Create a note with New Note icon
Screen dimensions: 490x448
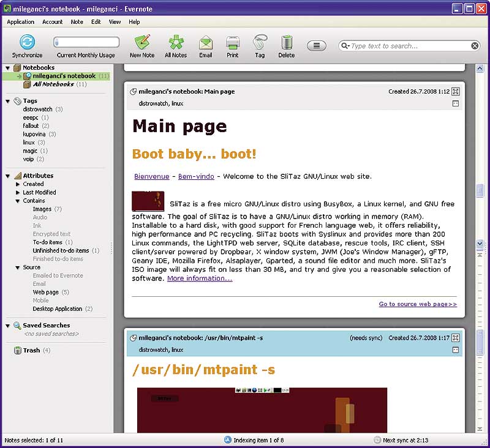click(142, 42)
